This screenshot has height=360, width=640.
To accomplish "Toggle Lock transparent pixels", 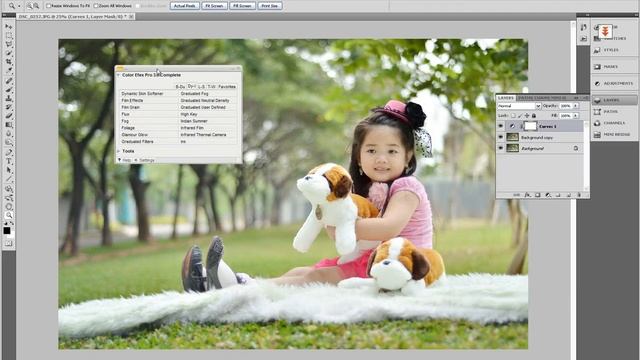I will pyautogui.click(x=513, y=116).
